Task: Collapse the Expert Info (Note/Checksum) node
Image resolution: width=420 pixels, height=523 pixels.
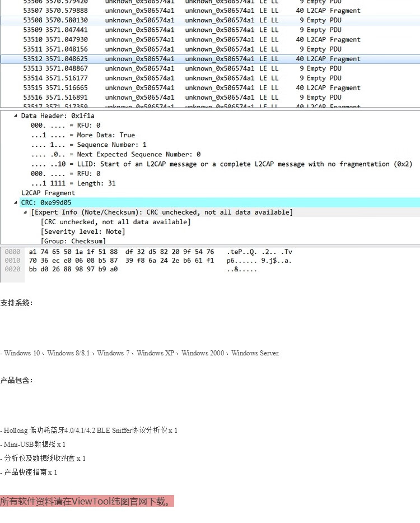Action: 25,212
